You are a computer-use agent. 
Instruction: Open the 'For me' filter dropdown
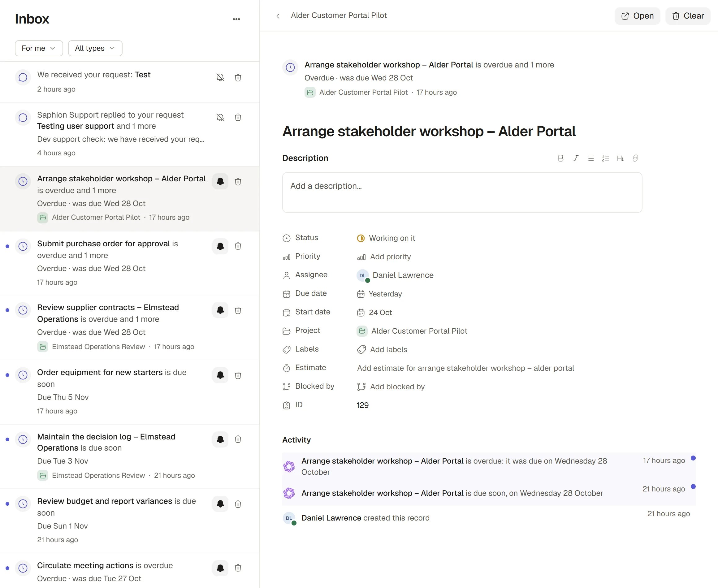click(39, 48)
